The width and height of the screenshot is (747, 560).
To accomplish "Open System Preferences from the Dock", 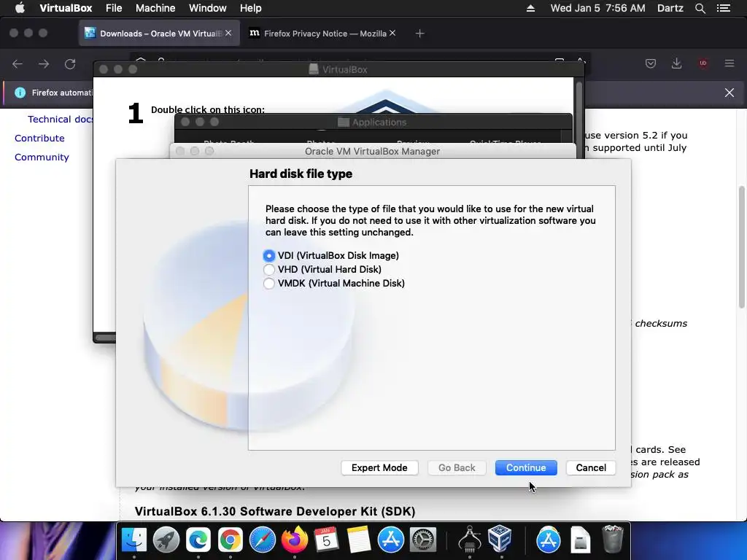I will pyautogui.click(x=422, y=540).
